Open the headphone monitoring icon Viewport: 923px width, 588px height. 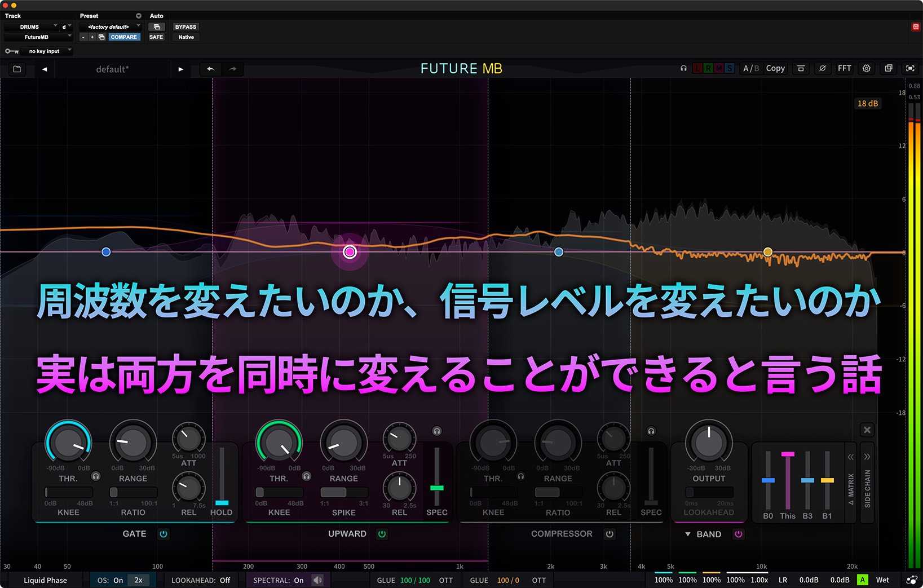(683, 68)
